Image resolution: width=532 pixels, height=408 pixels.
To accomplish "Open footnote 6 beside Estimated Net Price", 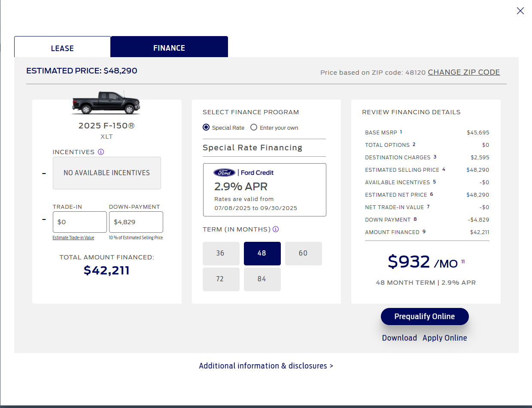I will [x=432, y=194].
